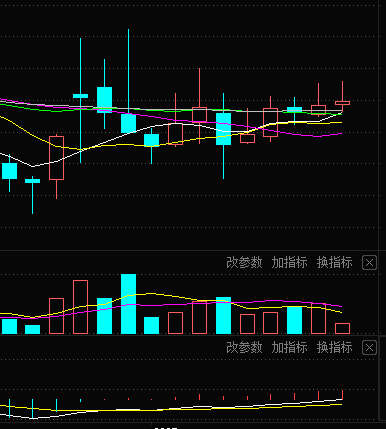This screenshot has height=429, width=386.
Task: Close the bottom MACD indicator panel
Action: tap(369, 348)
